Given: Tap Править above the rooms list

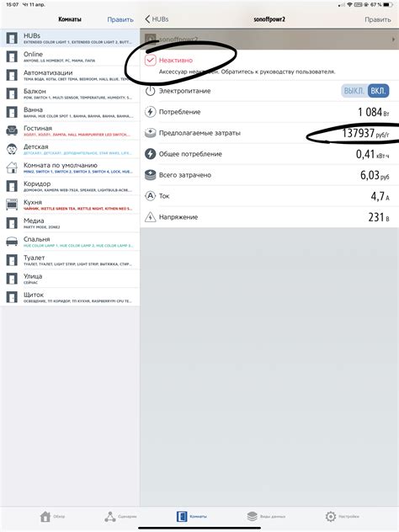Looking at the screenshot, I should tap(120, 19).
